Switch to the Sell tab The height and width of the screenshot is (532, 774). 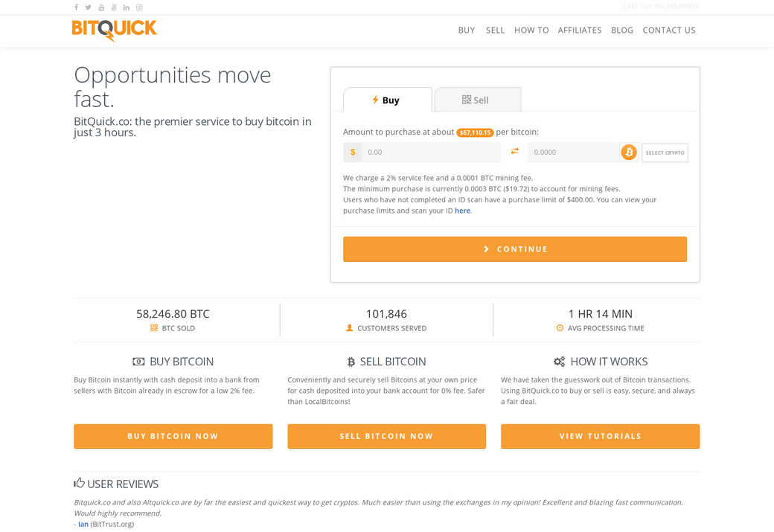[x=477, y=99]
